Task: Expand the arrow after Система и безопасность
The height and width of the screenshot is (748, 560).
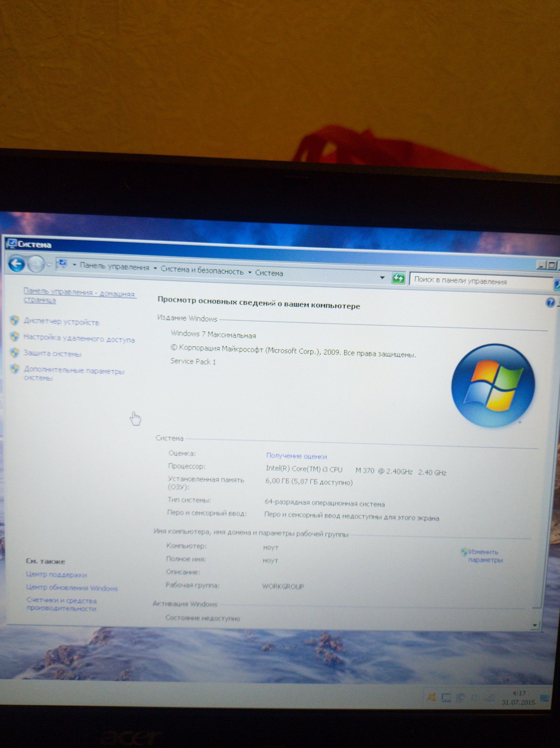Action: (250, 272)
